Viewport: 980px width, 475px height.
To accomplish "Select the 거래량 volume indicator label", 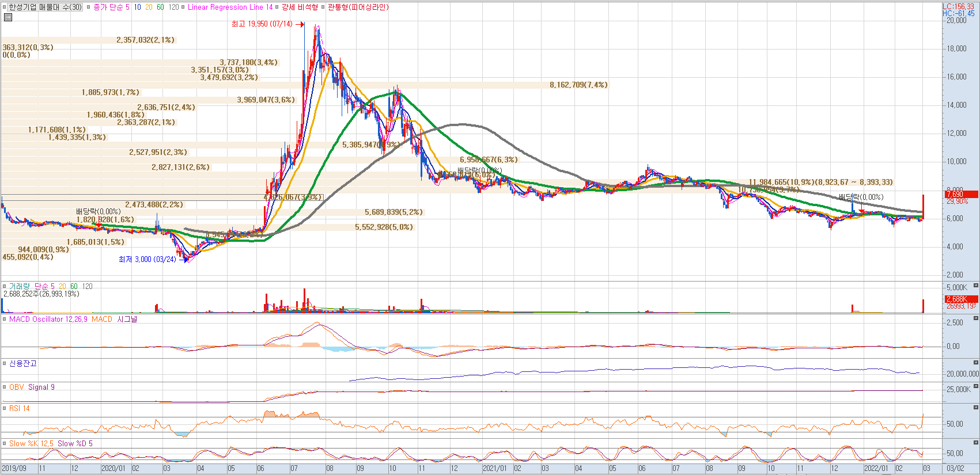I will point(19,286).
